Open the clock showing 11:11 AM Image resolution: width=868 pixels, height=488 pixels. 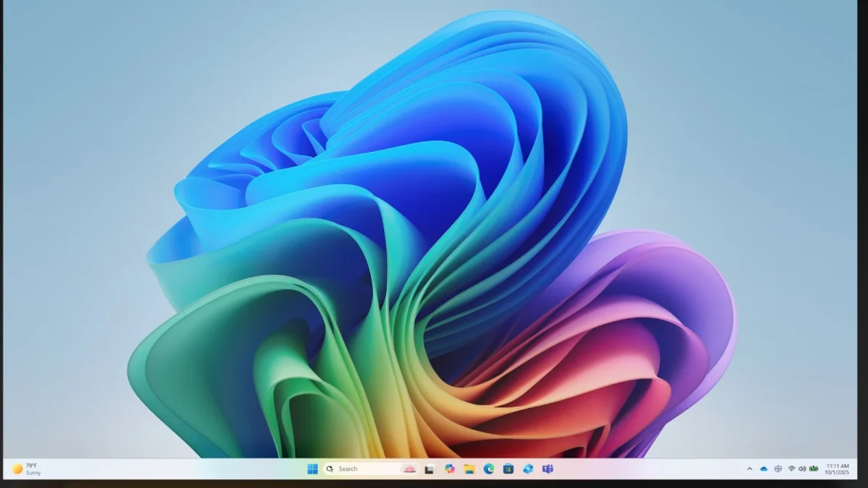[838, 468]
